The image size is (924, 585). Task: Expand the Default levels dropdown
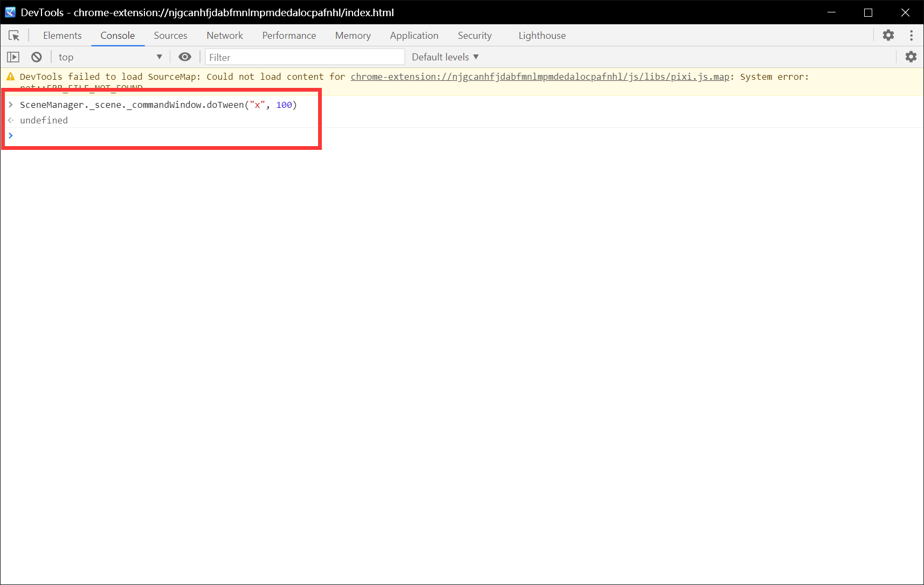pos(445,57)
